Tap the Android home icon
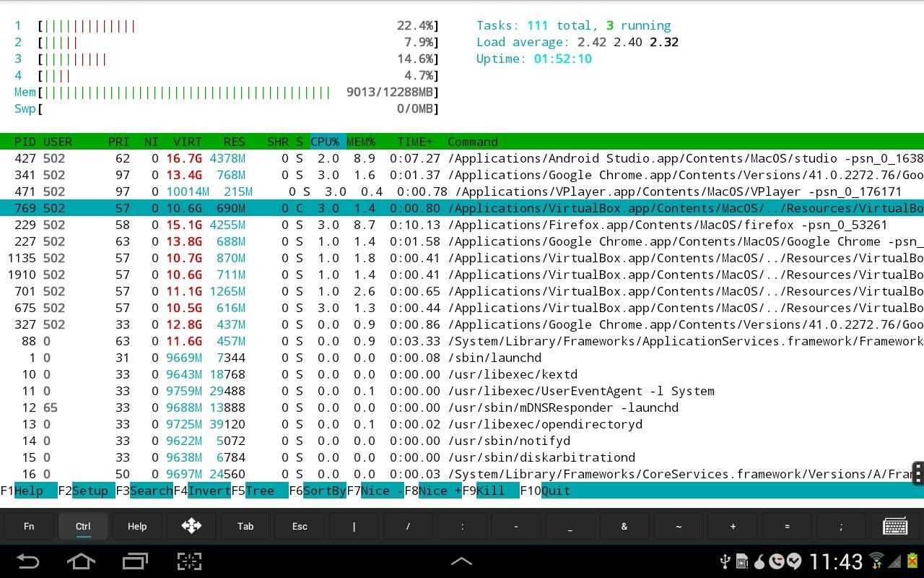This screenshot has width=924, height=578. click(81, 561)
